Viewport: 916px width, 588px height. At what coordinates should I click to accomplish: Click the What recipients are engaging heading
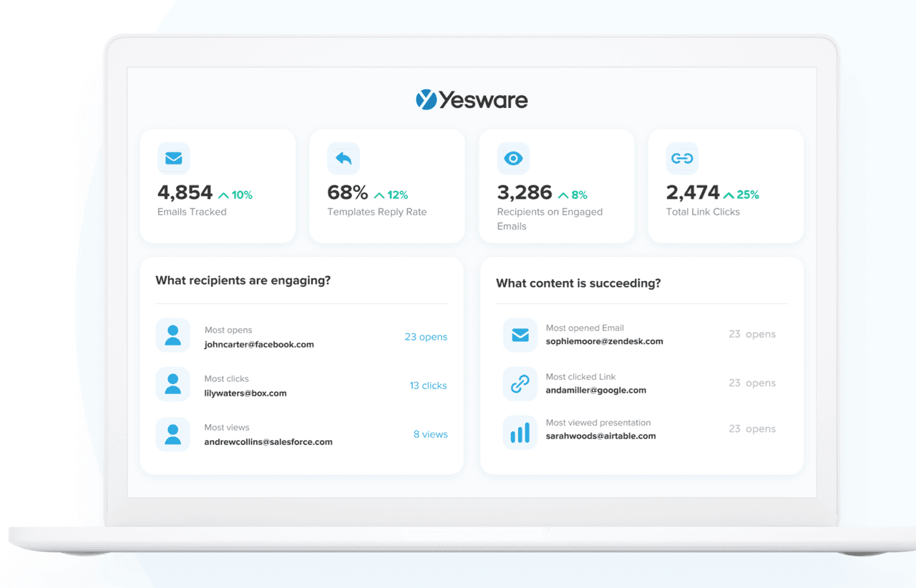(243, 280)
